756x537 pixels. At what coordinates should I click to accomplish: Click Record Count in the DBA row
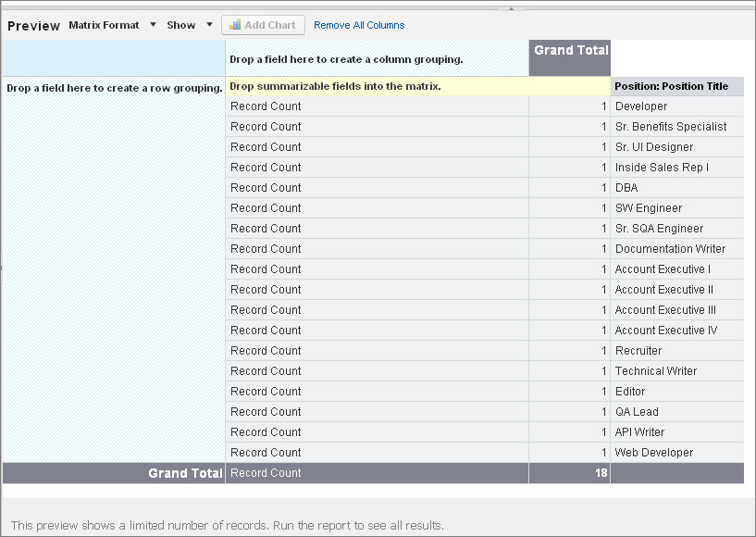tap(266, 188)
